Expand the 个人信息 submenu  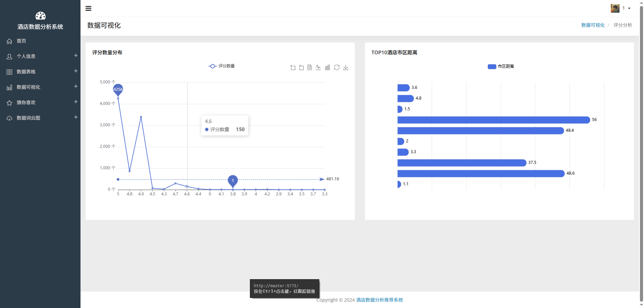[x=40, y=56]
